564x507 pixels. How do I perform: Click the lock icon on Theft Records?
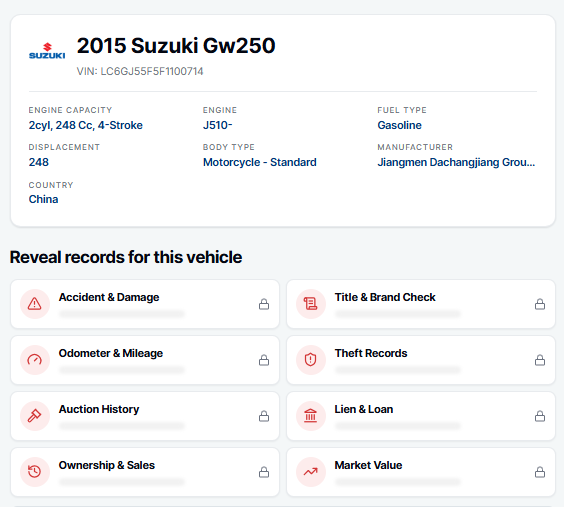[x=540, y=360]
